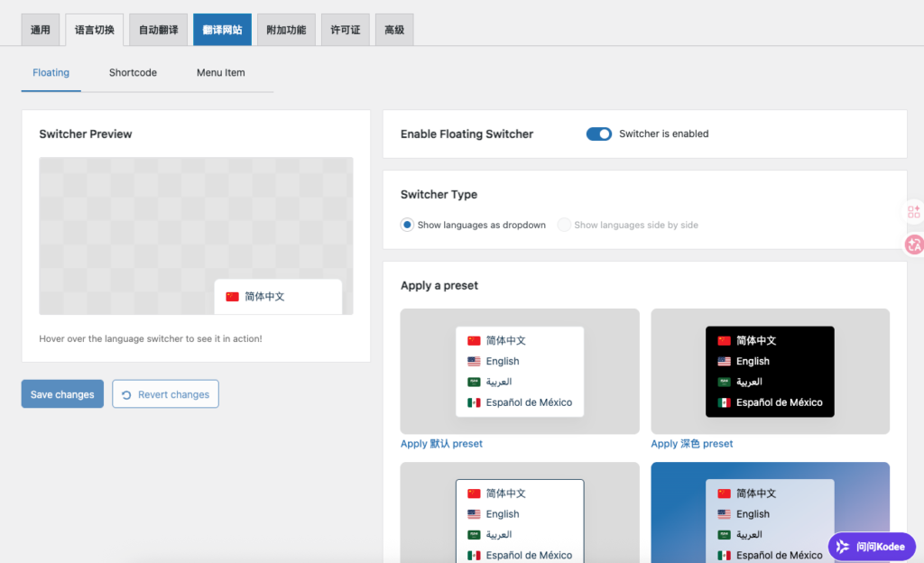Image resolution: width=924 pixels, height=563 pixels.
Task: Click Apply 深色 preset link
Action: (692, 443)
